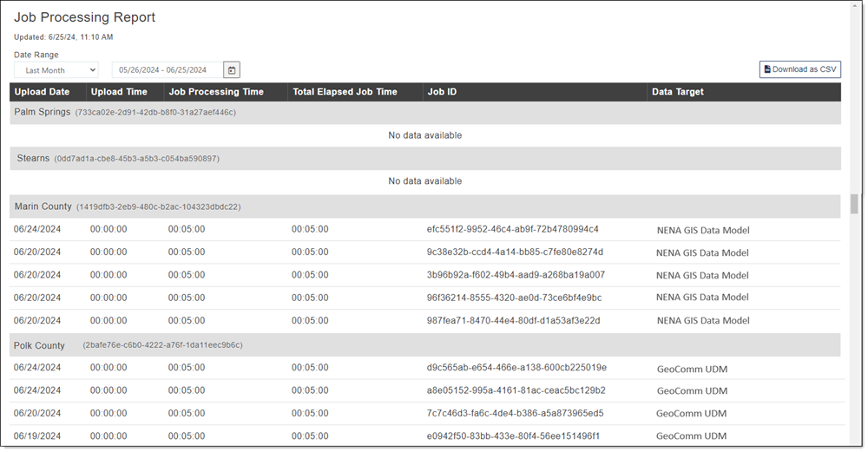Viewport: 868px width, 452px height.
Task: Click upload date 06/24/2024 for job efc551f2
Action: coord(37,229)
